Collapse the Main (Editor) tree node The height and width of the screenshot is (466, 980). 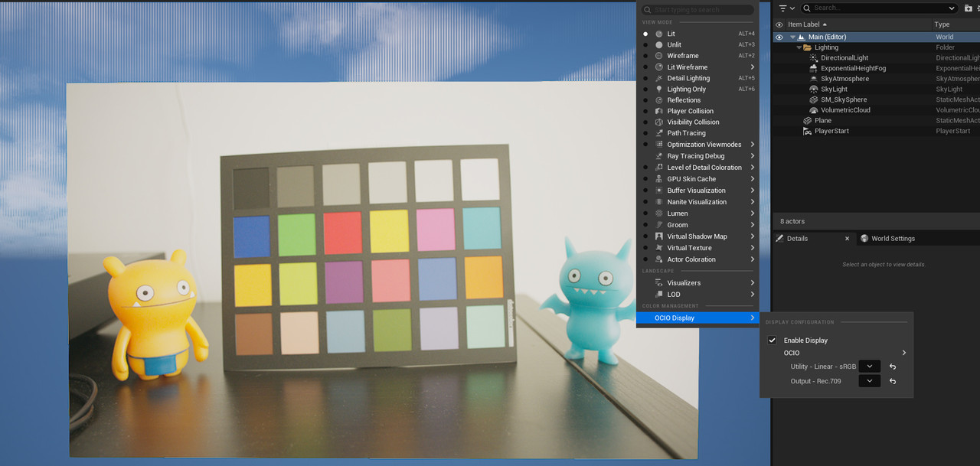click(x=792, y=37)
